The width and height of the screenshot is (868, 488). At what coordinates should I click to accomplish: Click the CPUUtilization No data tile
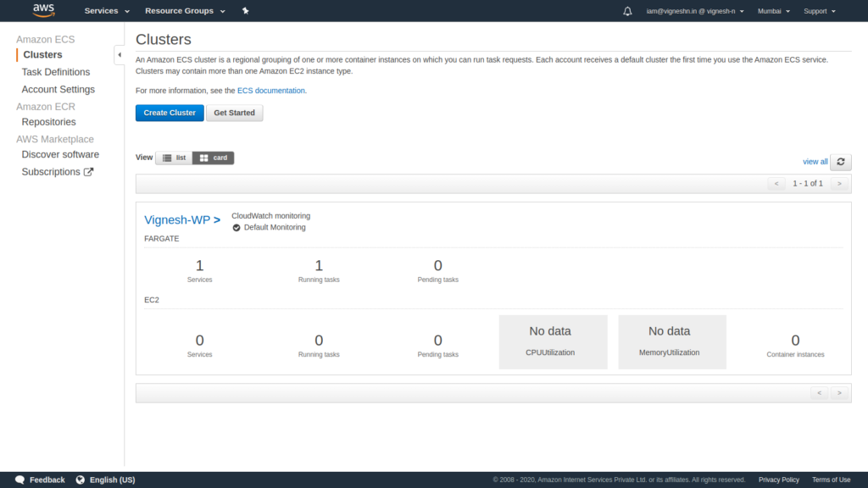[x=553, y=342]
